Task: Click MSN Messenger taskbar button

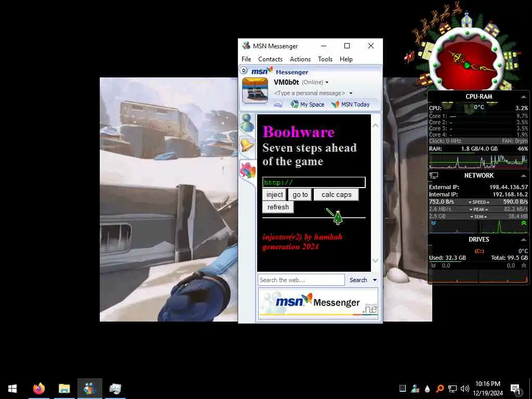Action: click(x=89, y=389)
